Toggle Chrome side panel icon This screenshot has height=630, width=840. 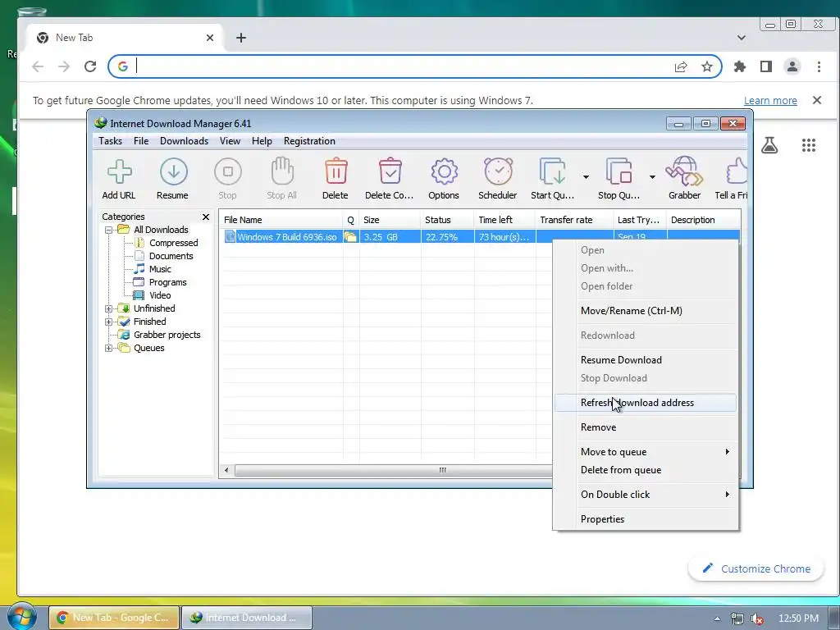[x=766, y=66]
